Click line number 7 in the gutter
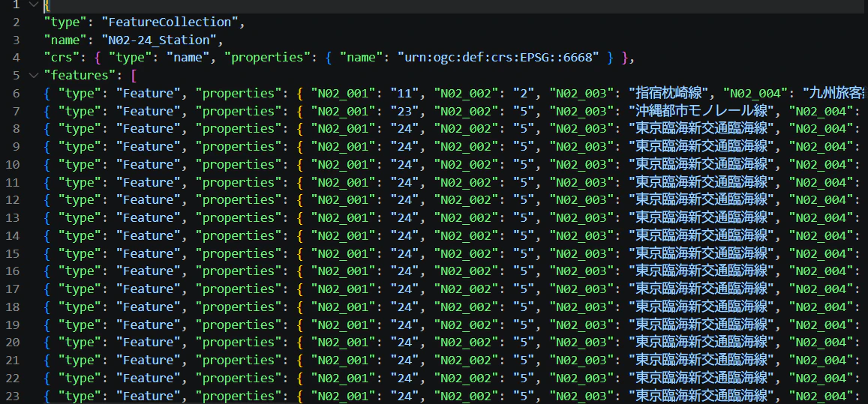Viewport: 868px width, 404px height. [16, 111]
